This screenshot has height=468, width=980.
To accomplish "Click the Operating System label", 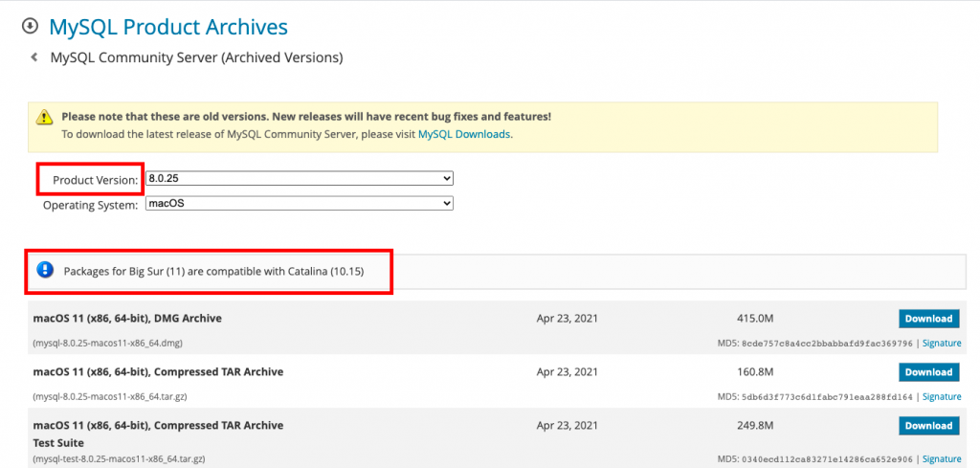I will click(x=90, y=205).
